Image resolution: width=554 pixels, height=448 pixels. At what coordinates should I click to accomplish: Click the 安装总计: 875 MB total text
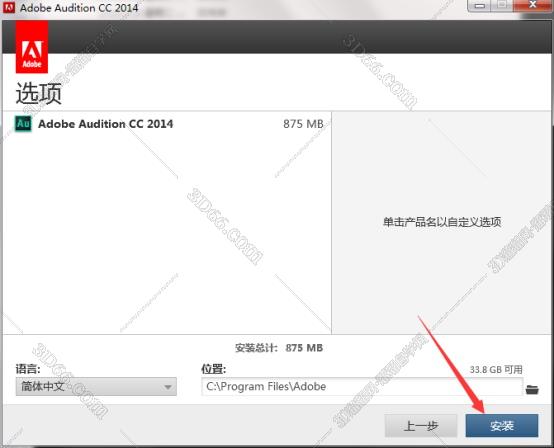click(x=279, y=348)
